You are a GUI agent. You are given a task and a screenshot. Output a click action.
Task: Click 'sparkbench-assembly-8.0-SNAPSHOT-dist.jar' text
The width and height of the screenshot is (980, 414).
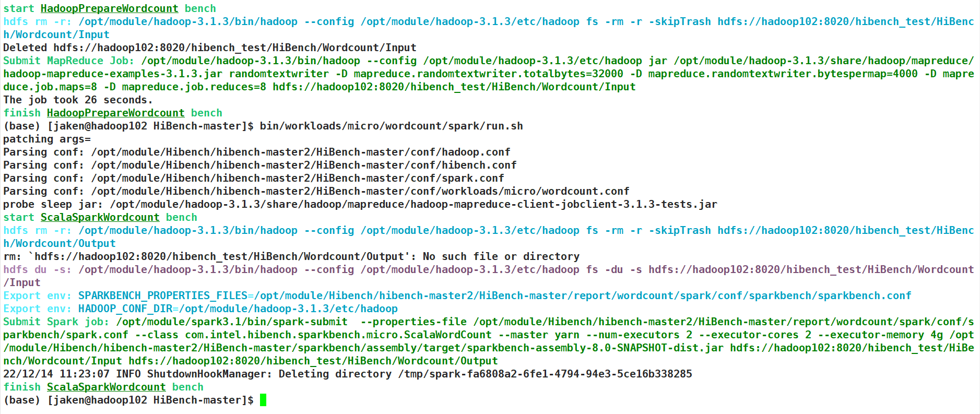[595, 348]
